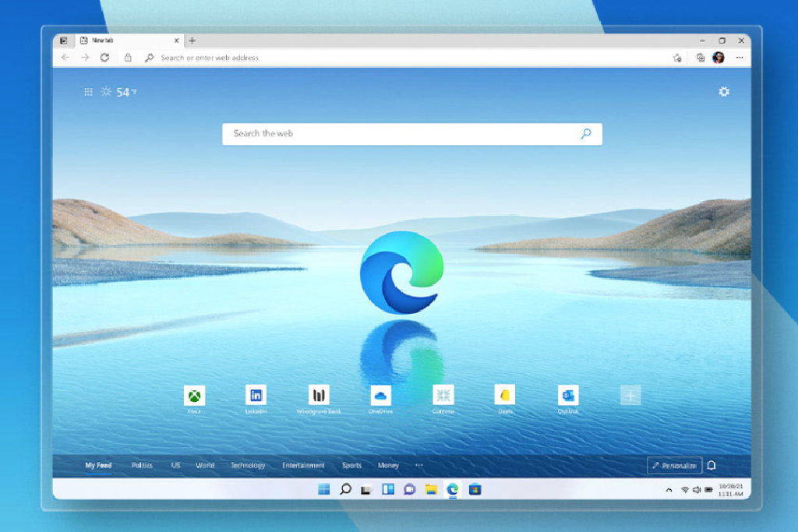The width and height of the screenshot is (798, 532).
Task: Open the app launcher grid icon
Action: click(88, 92)
